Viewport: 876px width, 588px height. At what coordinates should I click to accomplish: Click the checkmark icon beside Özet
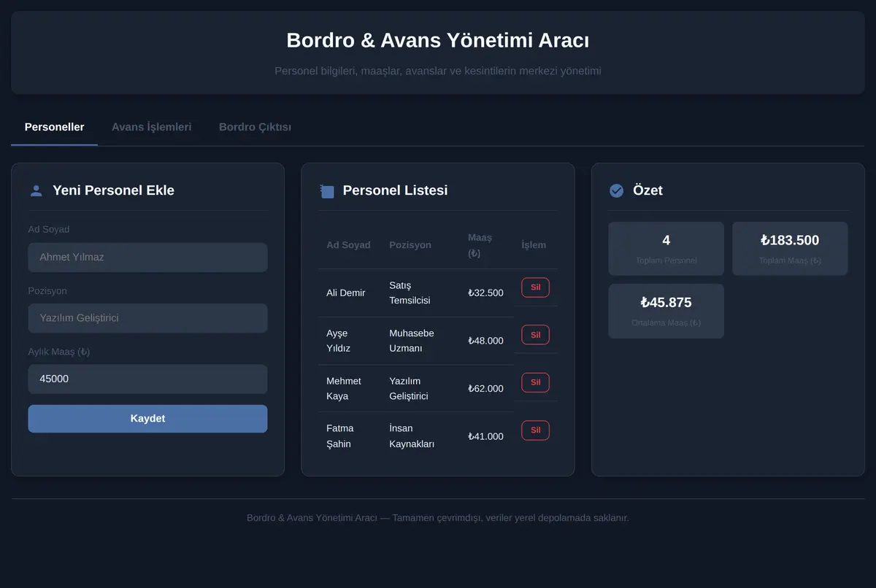click(617, 190)
